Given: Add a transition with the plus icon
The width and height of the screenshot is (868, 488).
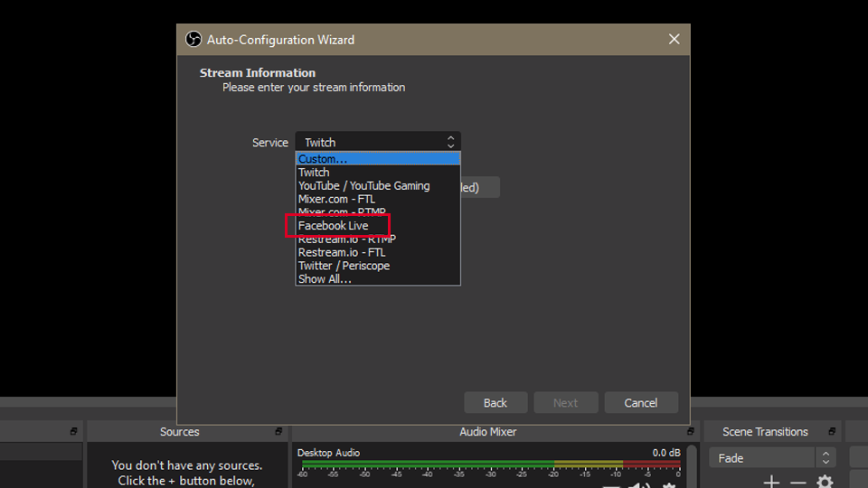Looking at the screenshot, I should tap(771, 482).
